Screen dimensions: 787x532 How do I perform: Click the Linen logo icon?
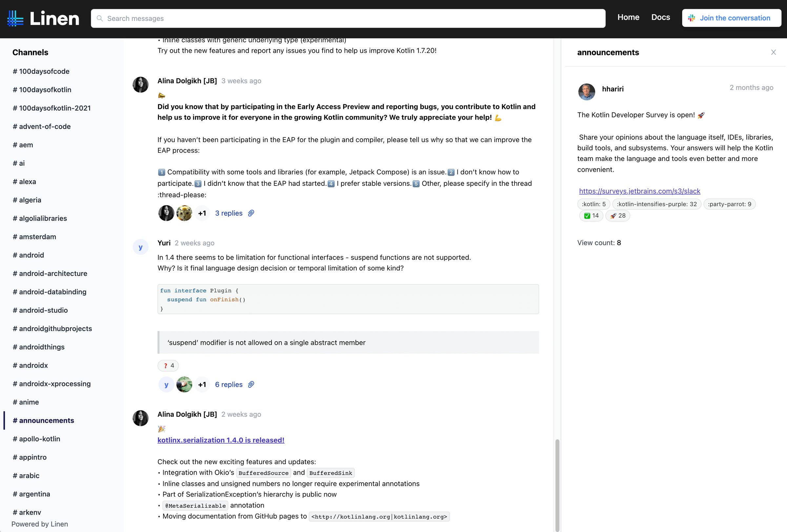(16, 18)
